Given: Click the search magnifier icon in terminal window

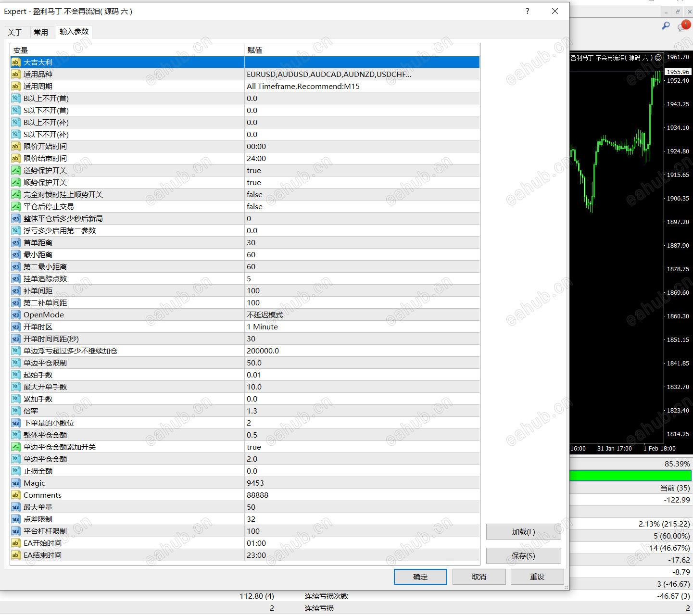Looking at the screenshot, I should tap(666, 25).
